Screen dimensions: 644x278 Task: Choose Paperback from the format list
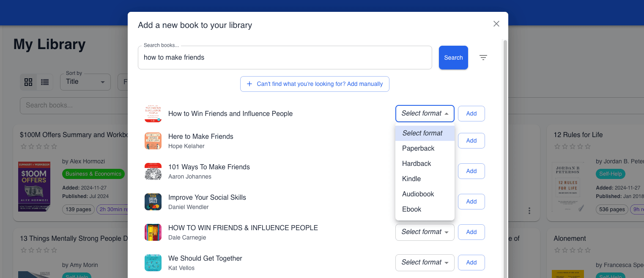425,148
